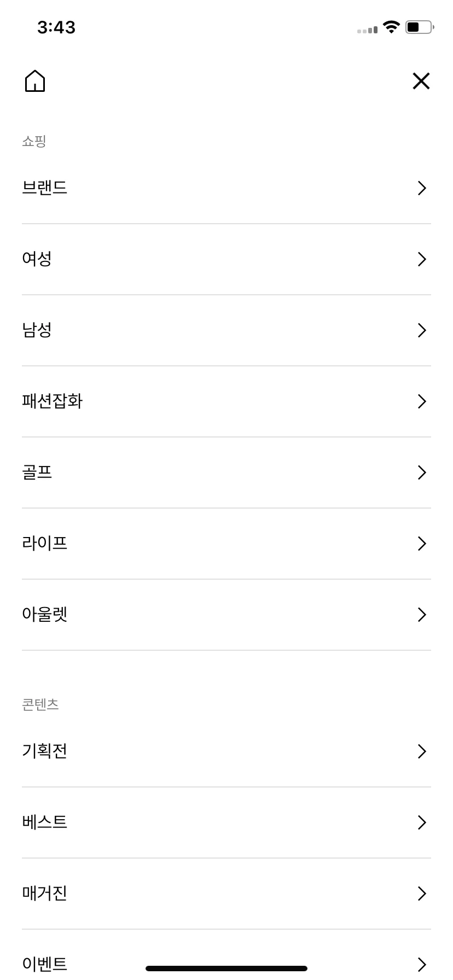Click the chevron beside 패션잡화

click(422, 401)
